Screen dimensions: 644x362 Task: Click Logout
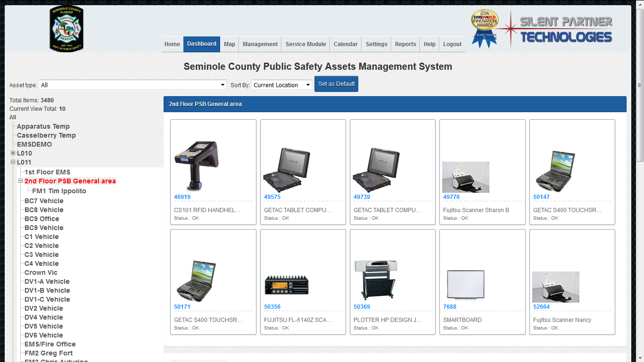point(452,44)
